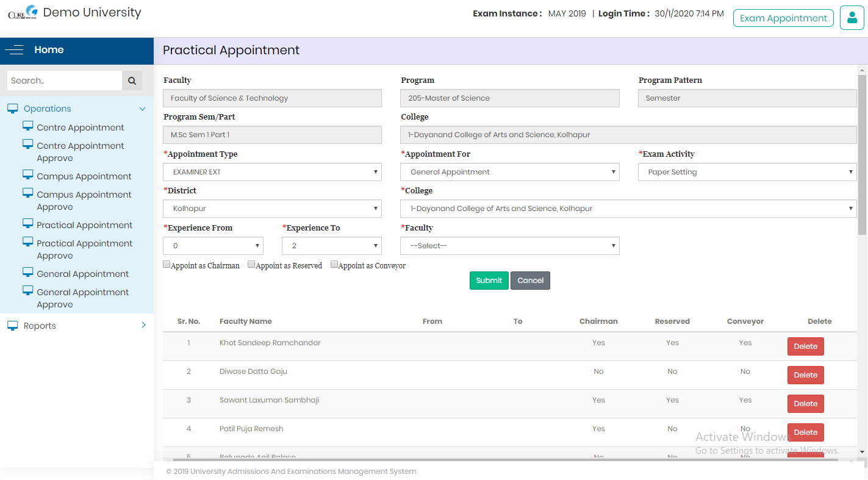Click the Centre Appointment monitor icon
The width and height of the screenshot is (868, 480).
27,126
